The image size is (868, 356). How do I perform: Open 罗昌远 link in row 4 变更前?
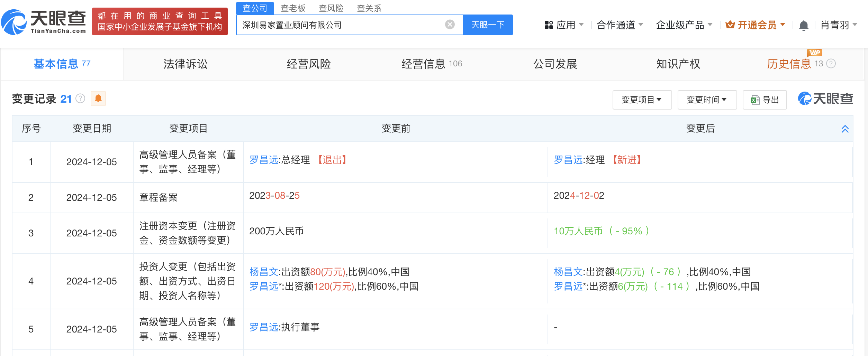tap(264, 287)
